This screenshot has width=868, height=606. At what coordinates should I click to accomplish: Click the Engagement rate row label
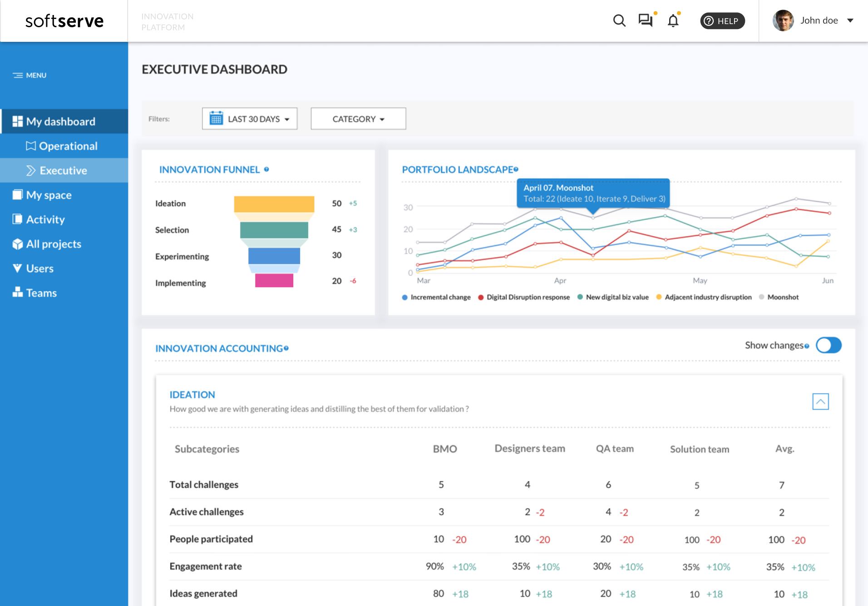(206, 566)
